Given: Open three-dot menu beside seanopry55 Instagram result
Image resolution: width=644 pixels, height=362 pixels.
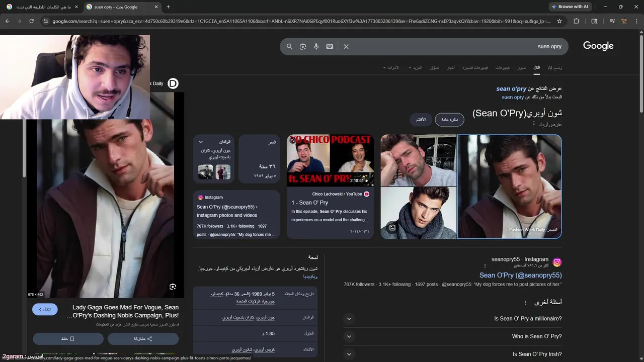Looking at the screenshot, I should coord(485,265).
